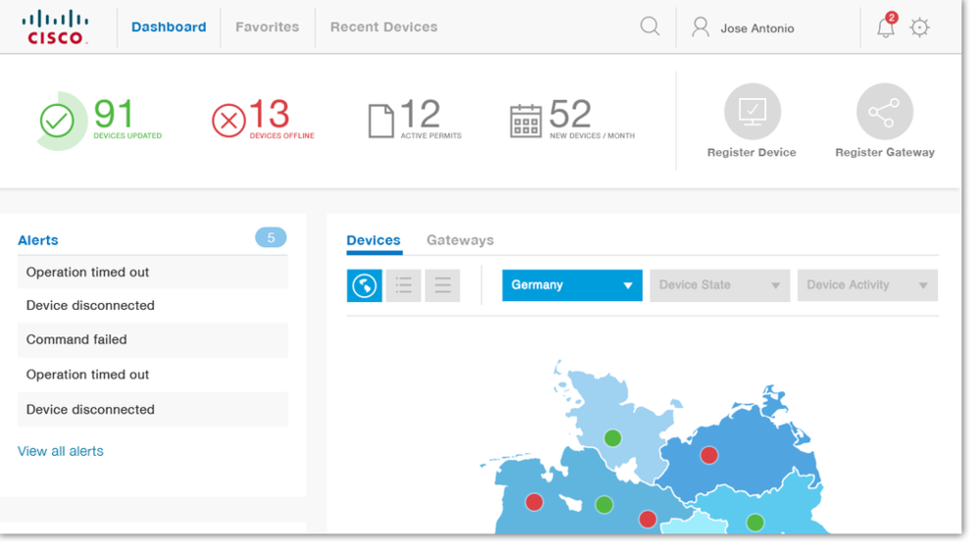Open the Command failed alert
980x554 pixels.
click(153, 339)
